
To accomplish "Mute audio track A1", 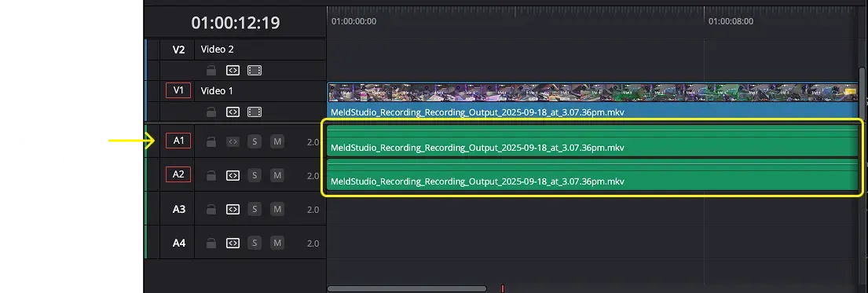I will point(277,142).
